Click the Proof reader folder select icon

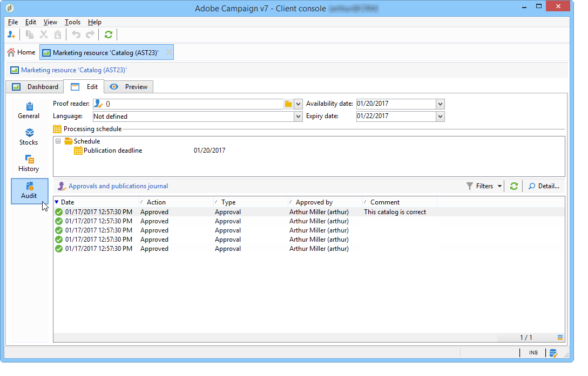288,104
